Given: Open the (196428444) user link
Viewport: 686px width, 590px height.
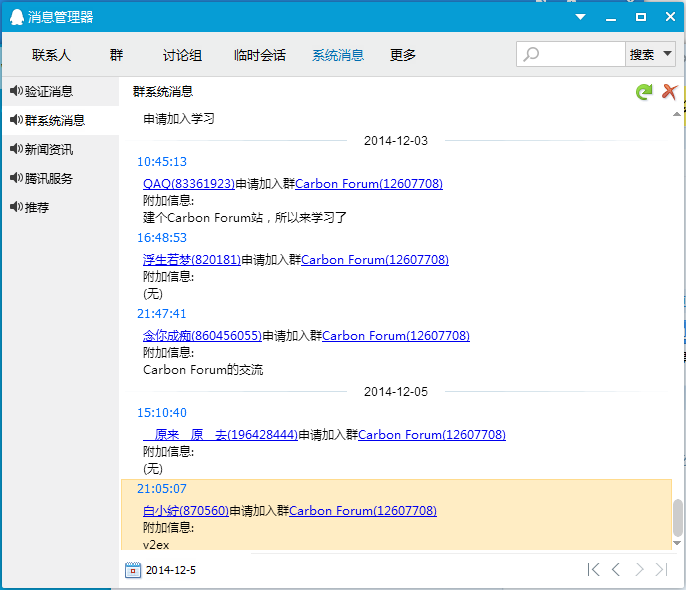Looking at the screenshot, I should click(220, 435).
